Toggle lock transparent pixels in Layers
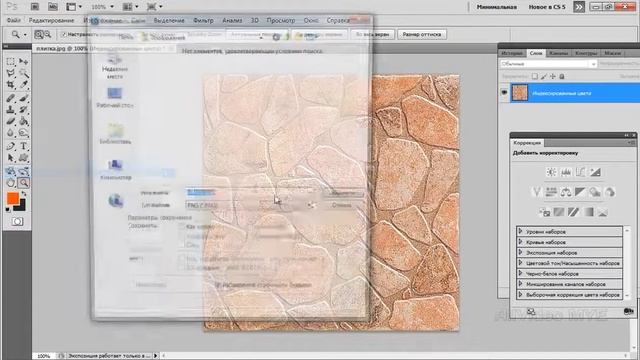Image resolution: width=640 pixels, height=360 pixels. click(x=535, y=76)
